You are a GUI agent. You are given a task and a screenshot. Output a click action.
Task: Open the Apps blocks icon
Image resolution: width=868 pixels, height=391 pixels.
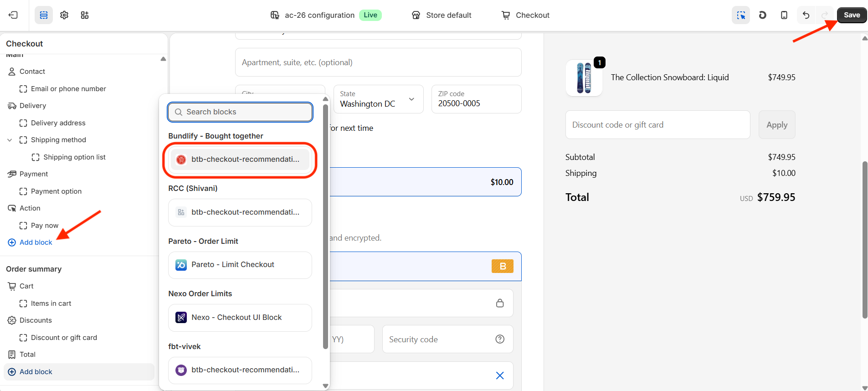(85, 15)
